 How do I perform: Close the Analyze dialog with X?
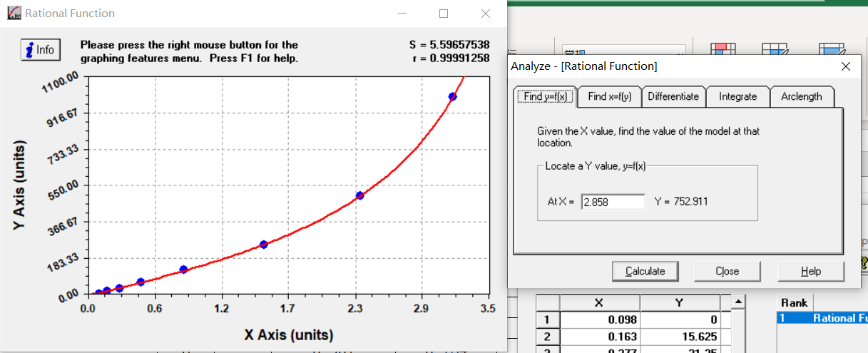point(846,66)
